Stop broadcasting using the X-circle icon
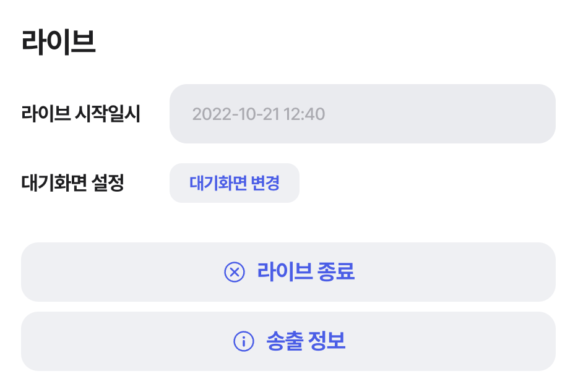Image resolution: width=578 pixels, height=392 pixels. 235,272
